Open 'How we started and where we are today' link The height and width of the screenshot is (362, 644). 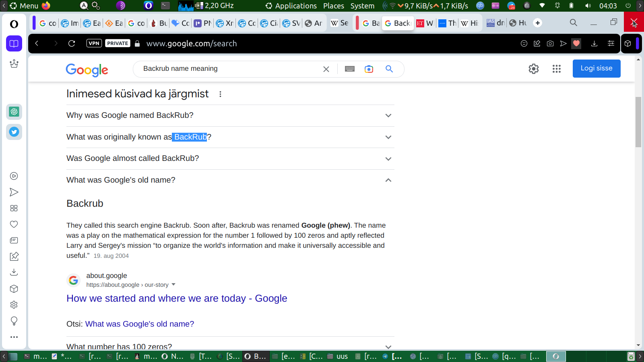(177, 298)
